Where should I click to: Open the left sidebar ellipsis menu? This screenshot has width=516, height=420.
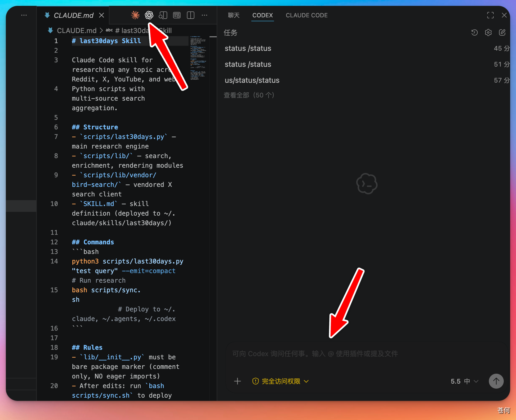24,15
